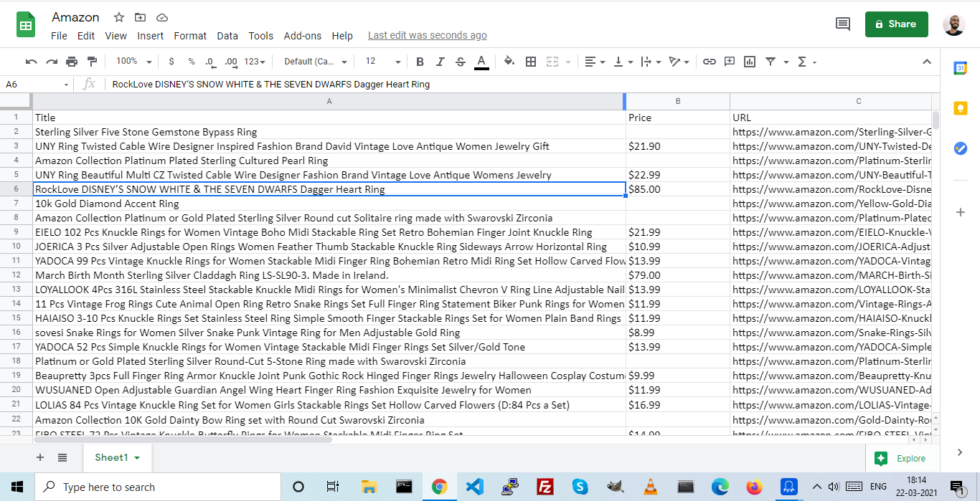This screenshot has height=501, width=980.
Task: Open Sheet1 tab dropdown arrow
Action: [137, 458]
